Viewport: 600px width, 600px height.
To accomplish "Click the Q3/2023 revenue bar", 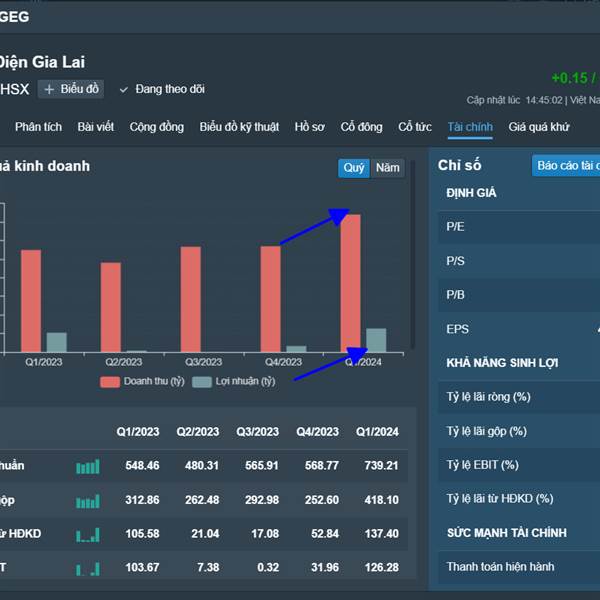I will [x=191, y=299].
